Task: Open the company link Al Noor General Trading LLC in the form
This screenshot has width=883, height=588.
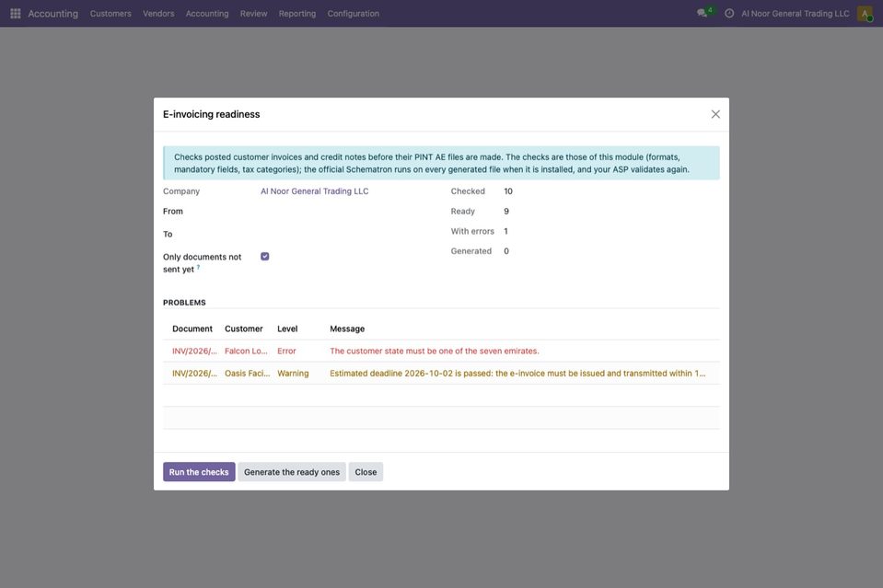Action: pos(314,191)
